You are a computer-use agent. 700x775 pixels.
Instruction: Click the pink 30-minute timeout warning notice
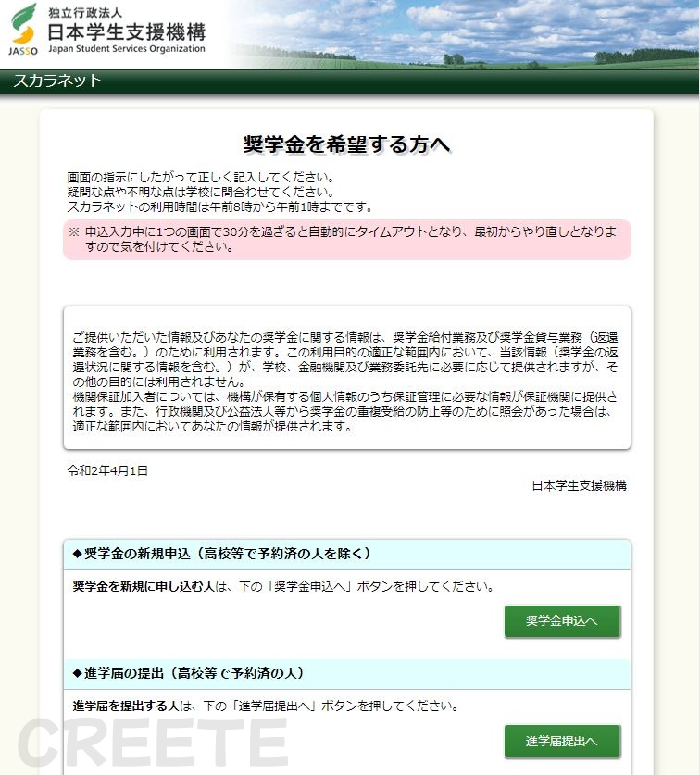click(x=347, y=239)
